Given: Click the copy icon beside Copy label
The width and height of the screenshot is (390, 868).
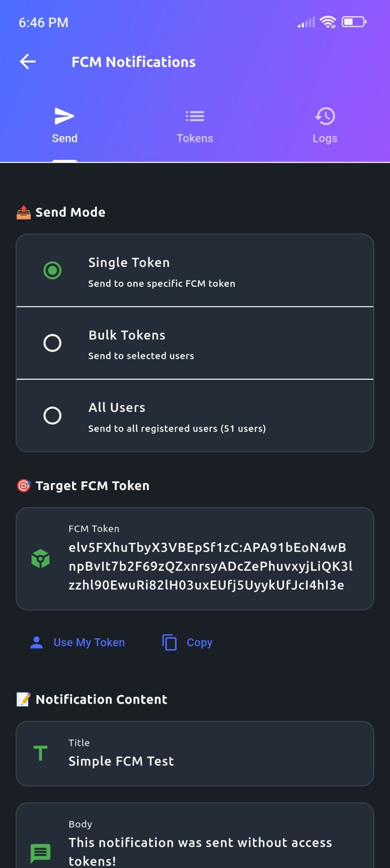Looking at the screenshot, I should [169, 643].
